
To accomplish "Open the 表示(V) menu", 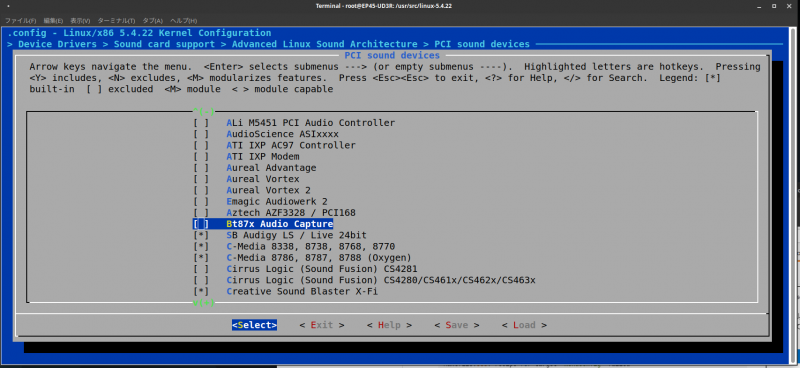I will click(x=80, y=21).
